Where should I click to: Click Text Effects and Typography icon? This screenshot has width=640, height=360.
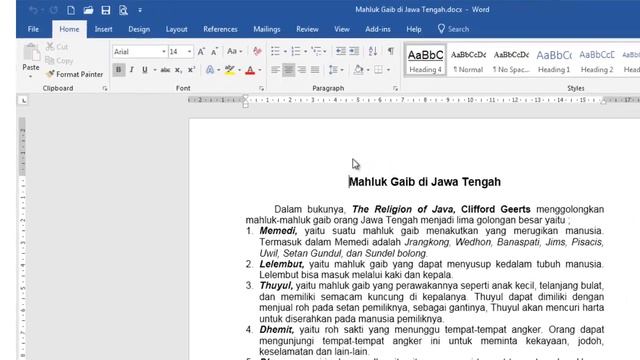click(x=210, y=70)
